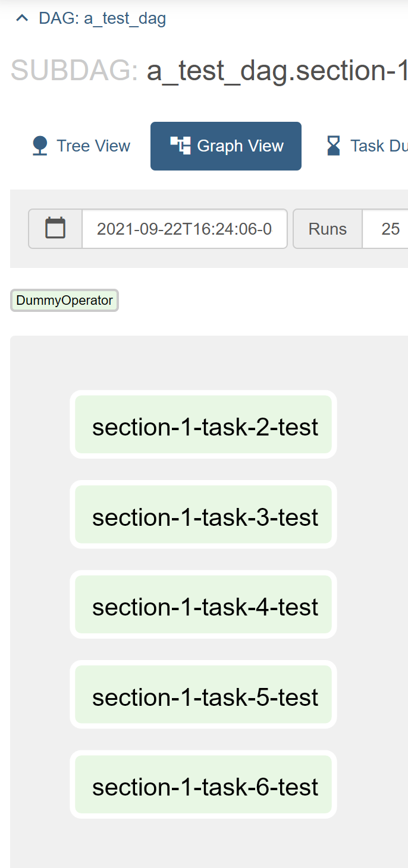
Task: Reselect the Graph View tab
Action: (226, 146)
